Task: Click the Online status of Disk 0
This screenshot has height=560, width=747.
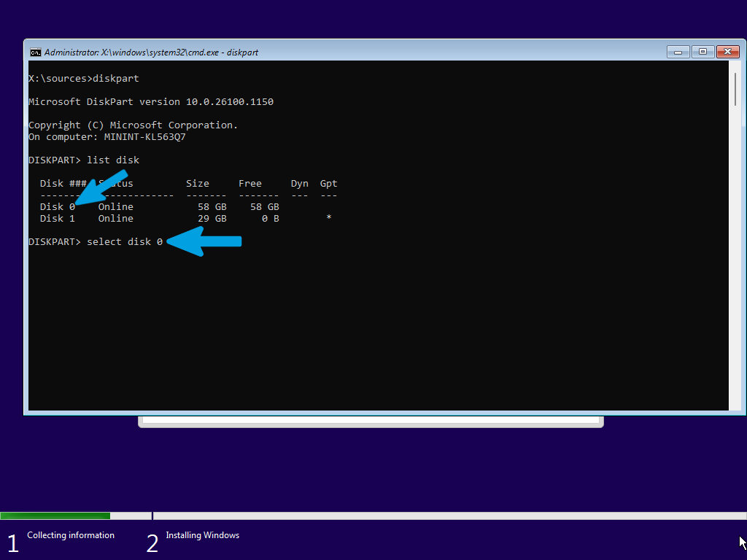Action: coord(116,207)
